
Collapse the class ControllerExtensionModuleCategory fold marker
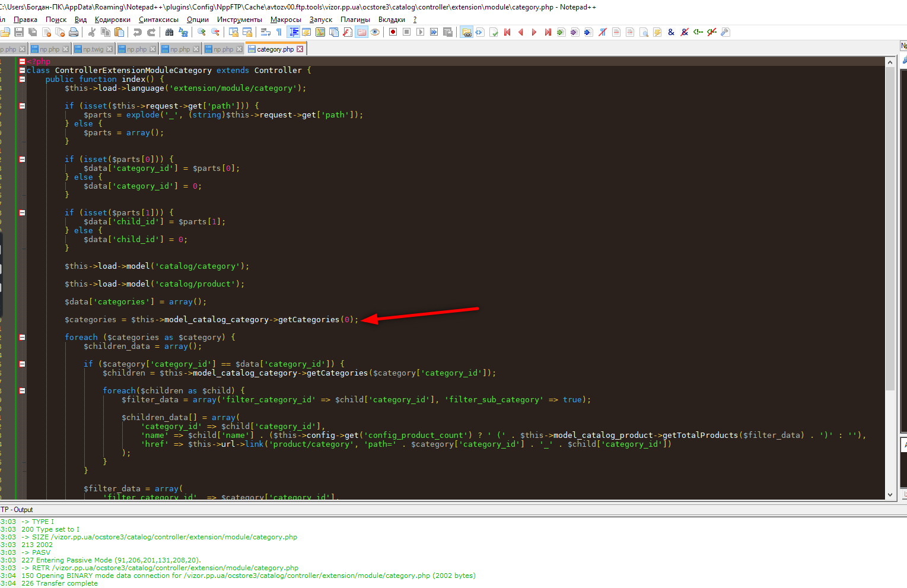tap(22, 70)
